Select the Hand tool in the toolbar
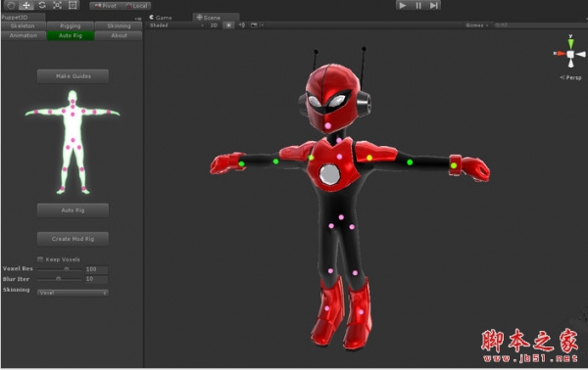This screenshot has width=588, height=370. tap(11, 5)
